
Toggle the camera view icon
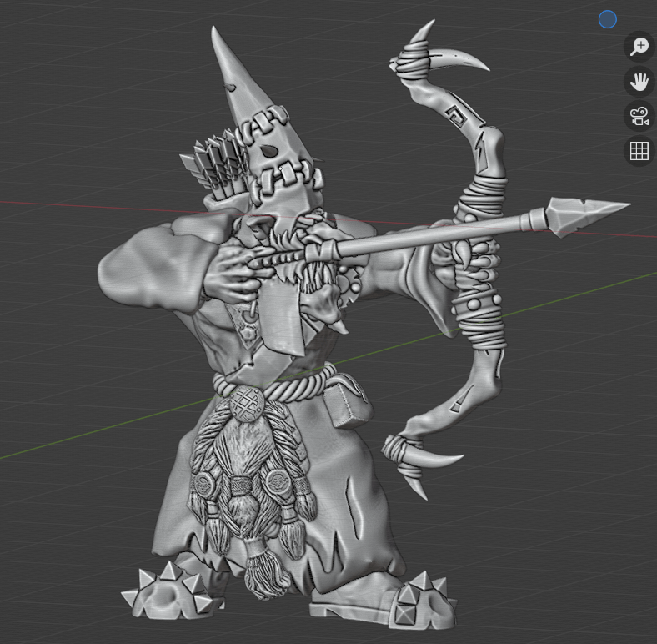pos(639,116)
